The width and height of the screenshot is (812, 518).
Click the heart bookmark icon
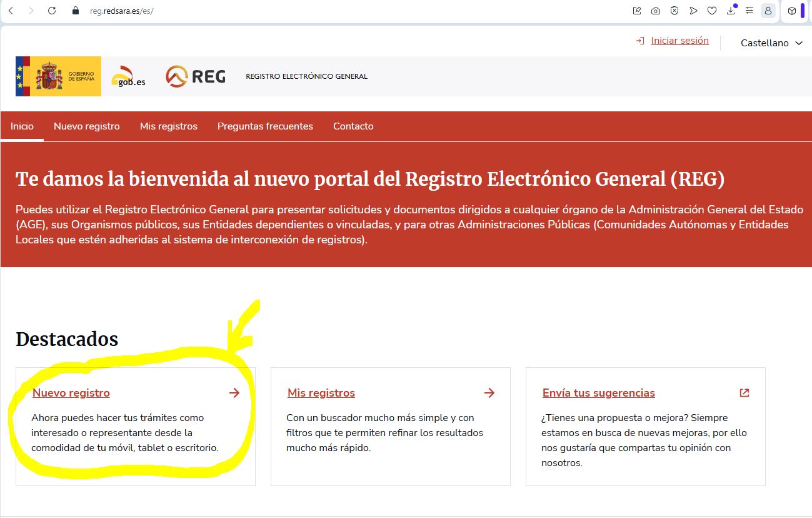712,11
